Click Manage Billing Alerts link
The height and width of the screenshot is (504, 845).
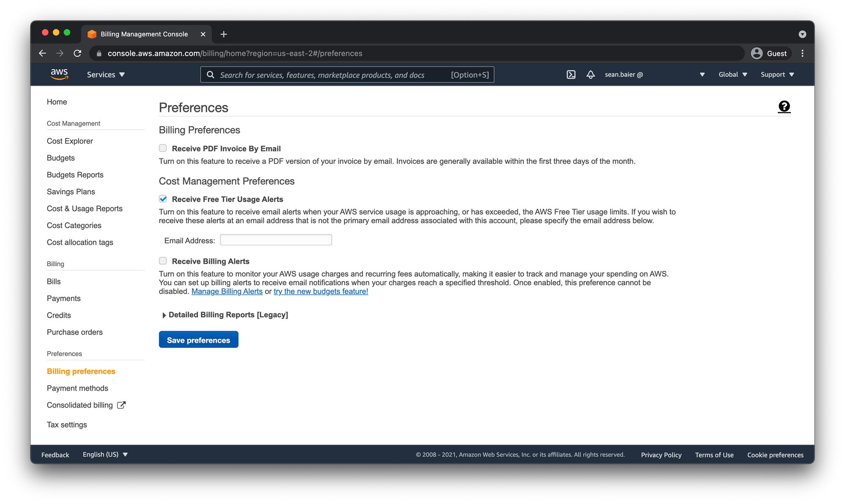[x=227, y=292]
